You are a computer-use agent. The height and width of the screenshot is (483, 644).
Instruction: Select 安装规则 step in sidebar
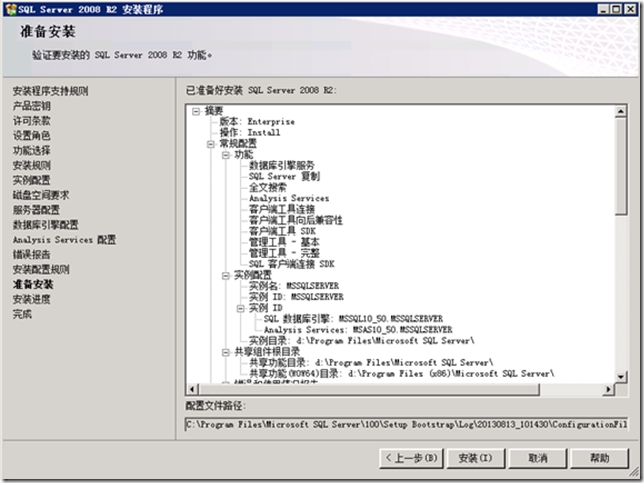(32, 166)
